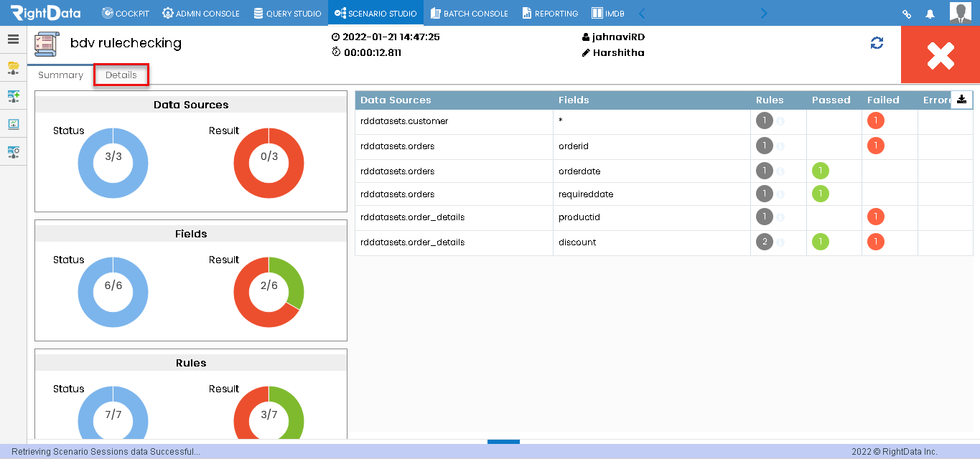Open the notifications bell icon
980x459 pixels.
pyautogui.click(x=932, y=12)
